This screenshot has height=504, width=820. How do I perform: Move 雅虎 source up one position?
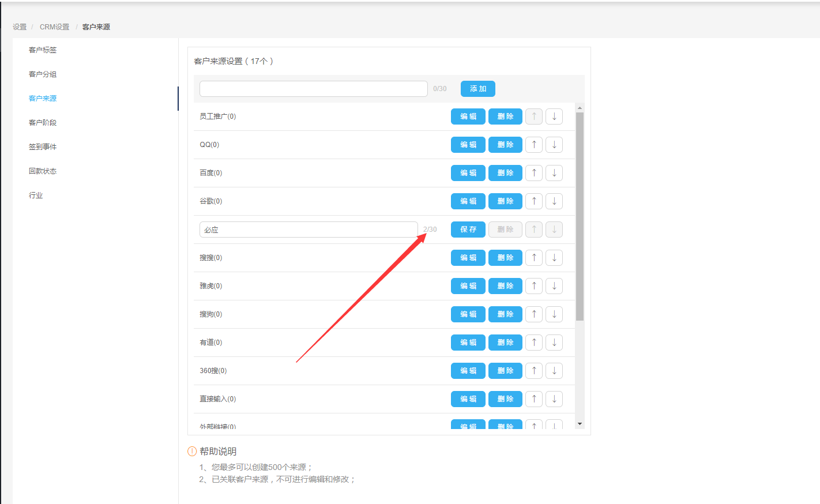tap(534, 286)
